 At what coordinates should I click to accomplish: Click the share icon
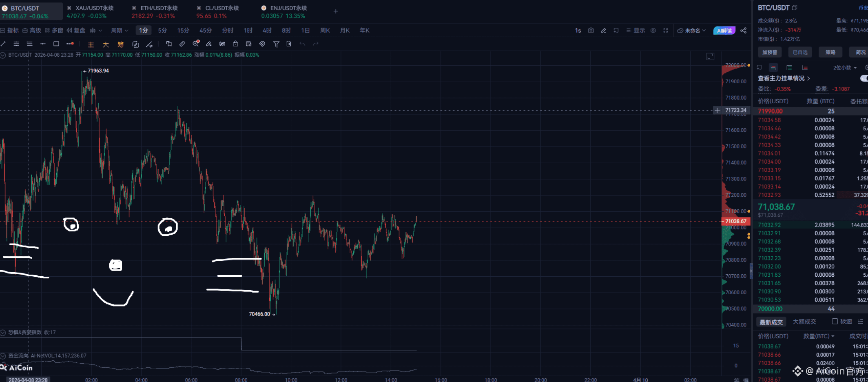(x=744, y=31)
